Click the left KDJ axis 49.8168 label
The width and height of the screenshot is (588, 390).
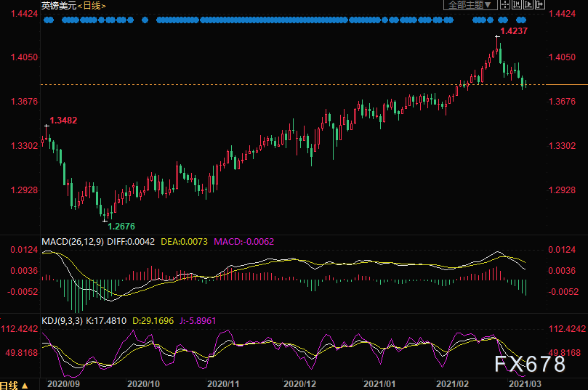coord(22,353)
